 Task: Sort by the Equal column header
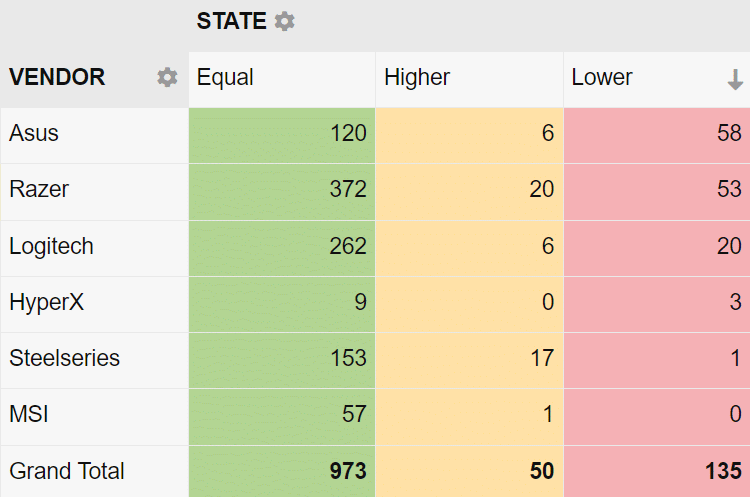[x=225, y=77]
